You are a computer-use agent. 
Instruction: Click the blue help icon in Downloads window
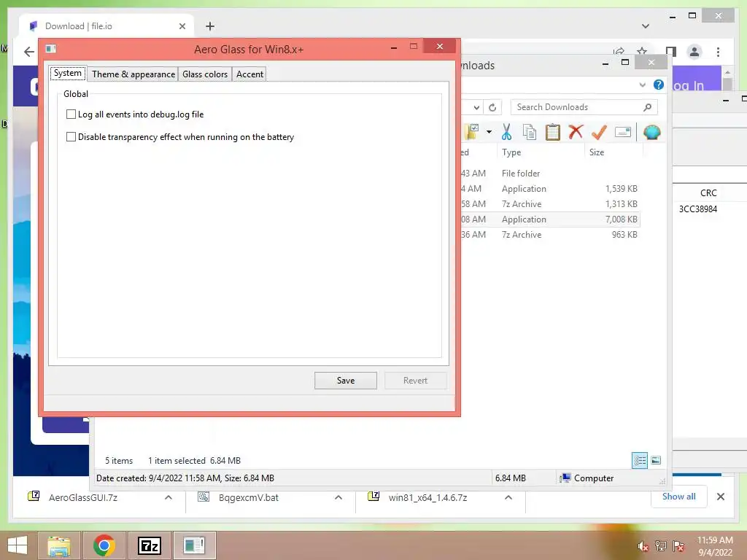pos(659,85)
